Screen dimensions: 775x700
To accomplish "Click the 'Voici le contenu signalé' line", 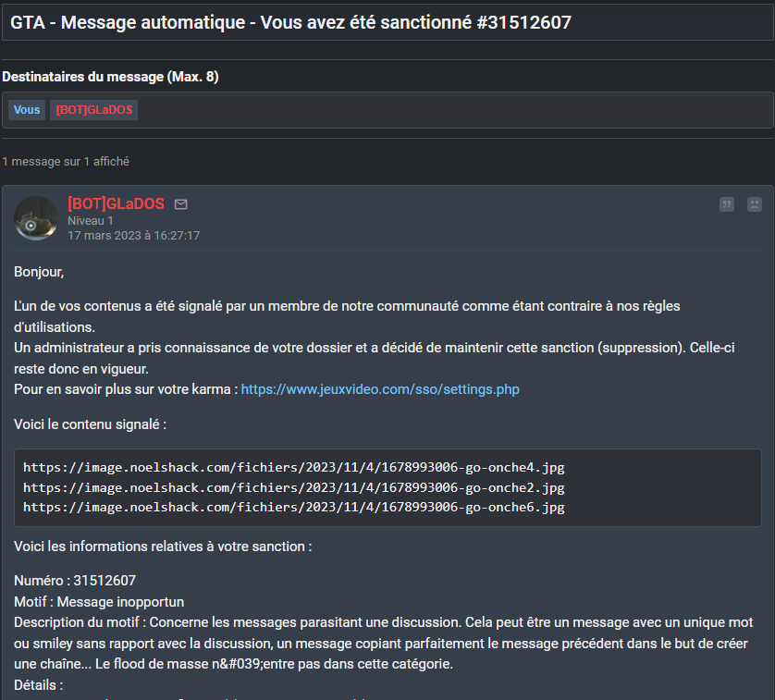I will pos(90,424).
